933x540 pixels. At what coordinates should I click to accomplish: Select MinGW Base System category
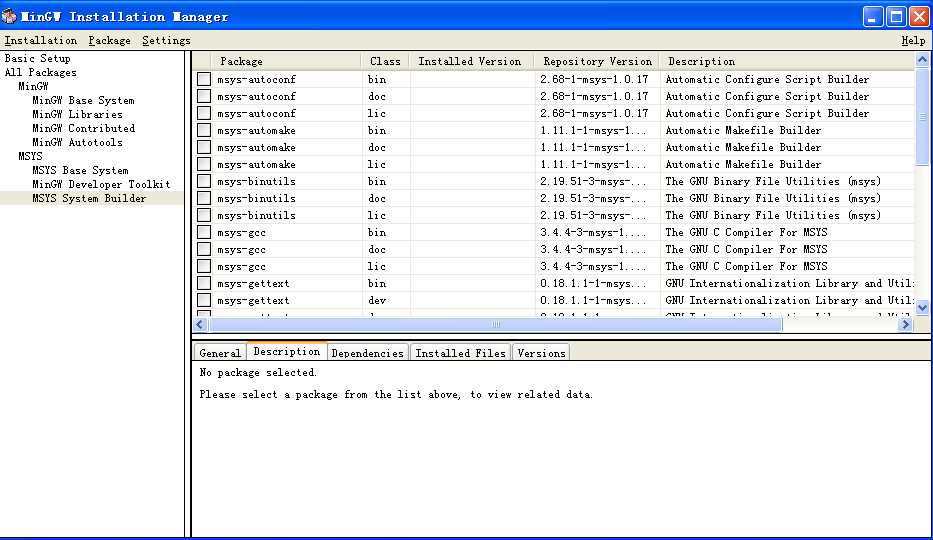(x=83, y=101)
